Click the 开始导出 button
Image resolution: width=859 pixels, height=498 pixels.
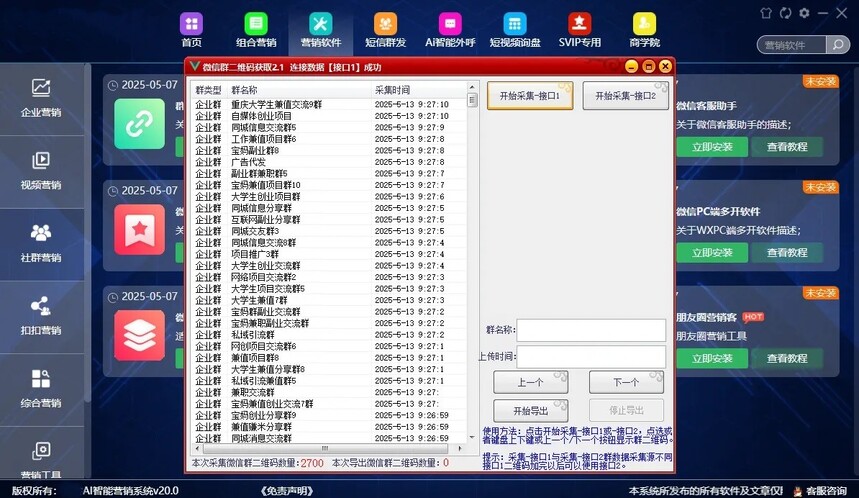(530, 411)
